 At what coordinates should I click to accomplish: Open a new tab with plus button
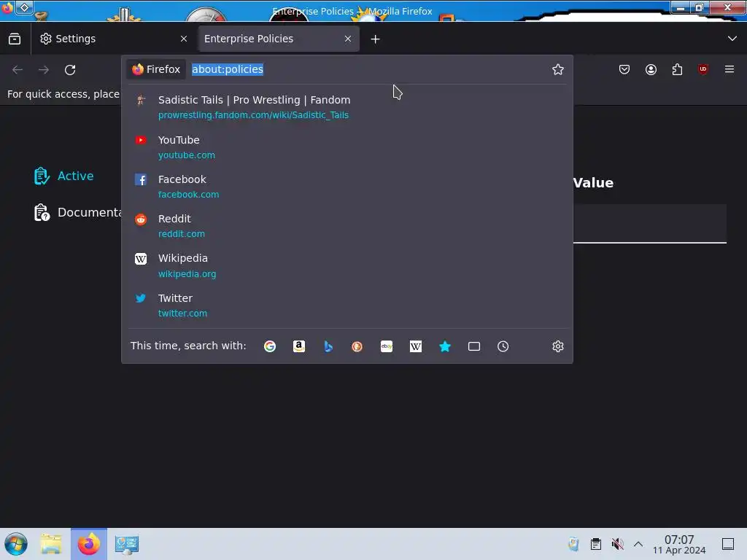[376, 39]
